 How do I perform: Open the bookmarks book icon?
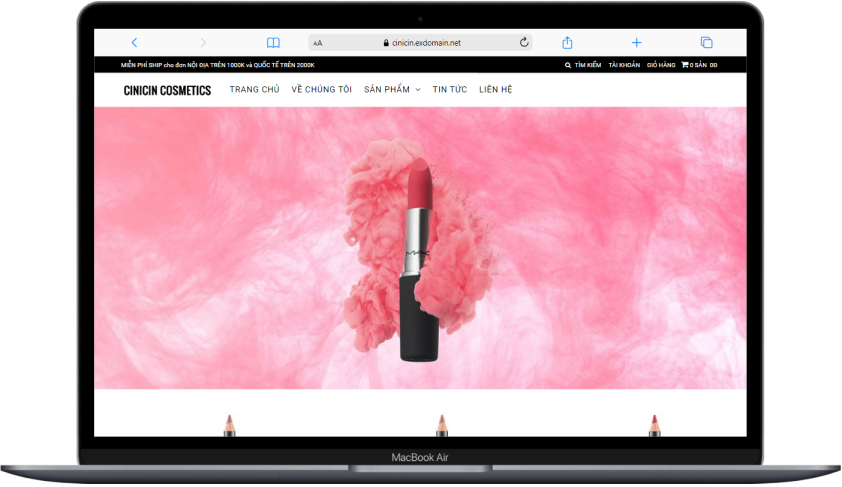click(x=273, y=42)
